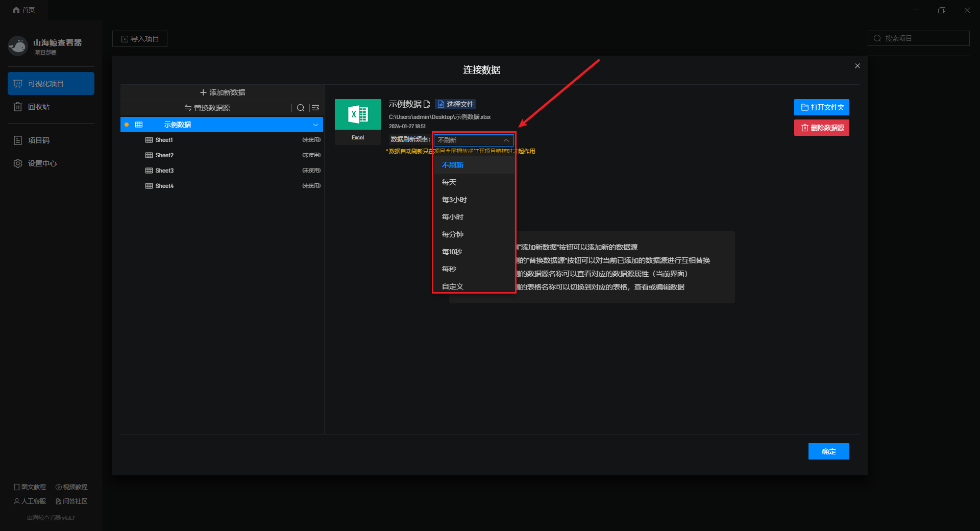The image size is (980, 531).
Task: Click the rename icon next to 示例数据 title
Action: [427, 104]
